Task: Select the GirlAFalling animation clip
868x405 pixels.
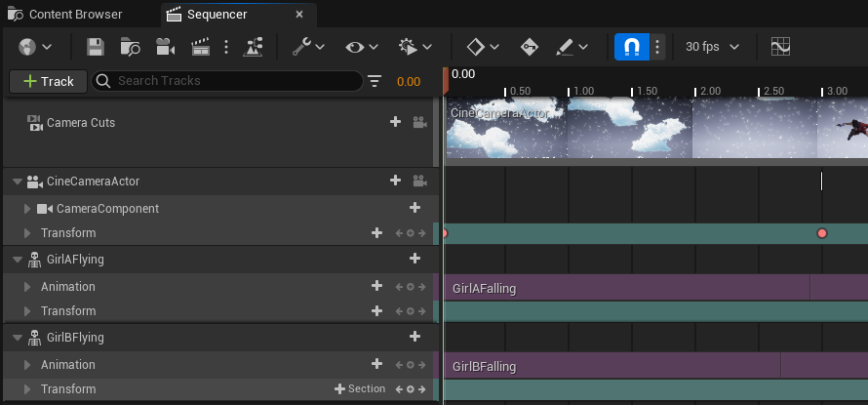Action: pos(624,288)
